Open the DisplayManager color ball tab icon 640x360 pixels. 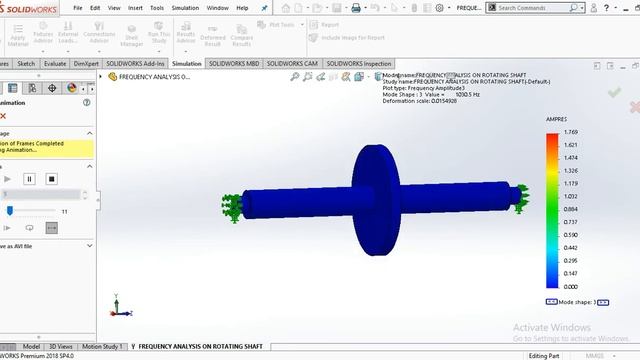(72, 88)
